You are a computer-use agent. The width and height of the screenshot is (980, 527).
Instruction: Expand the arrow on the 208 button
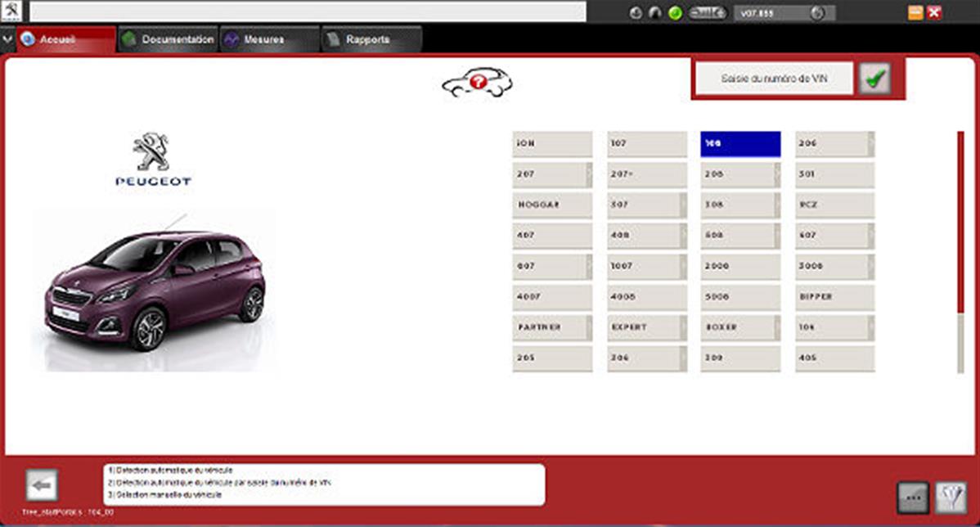coord(777,174)
